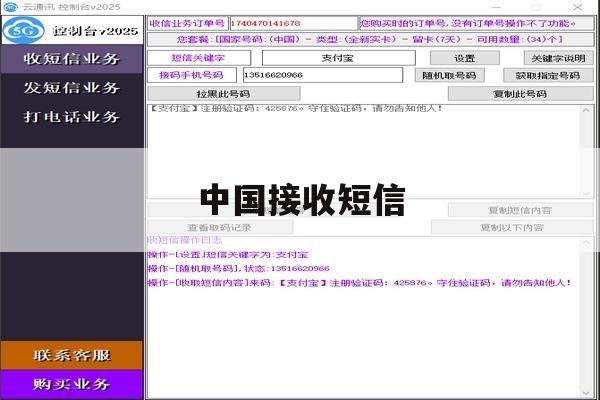The height and width of the screenshot is (400, 600).
Task: Click 购买业务 button
Action: 72,384
